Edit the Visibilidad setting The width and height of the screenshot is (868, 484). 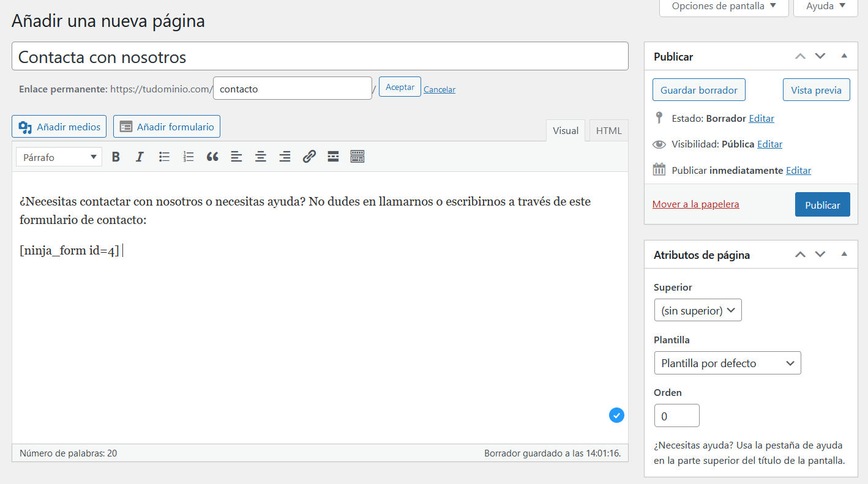pyautogui.click(x=770, y=144)
